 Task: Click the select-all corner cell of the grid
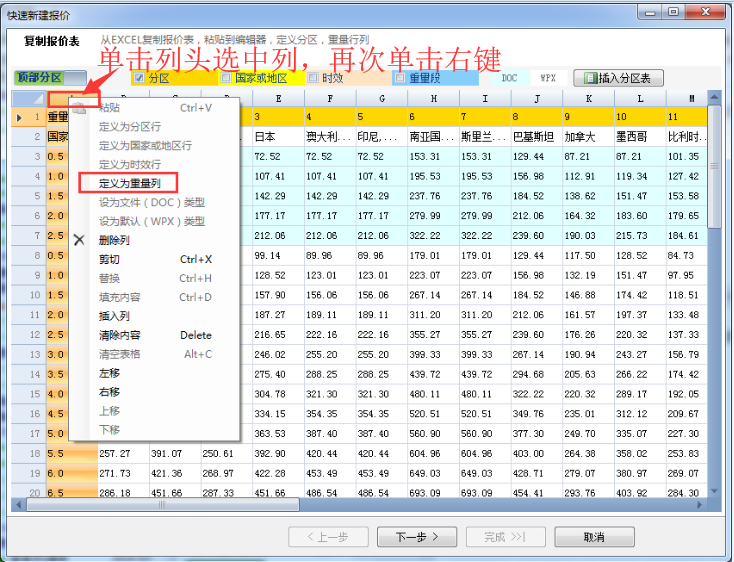[28, 98]
